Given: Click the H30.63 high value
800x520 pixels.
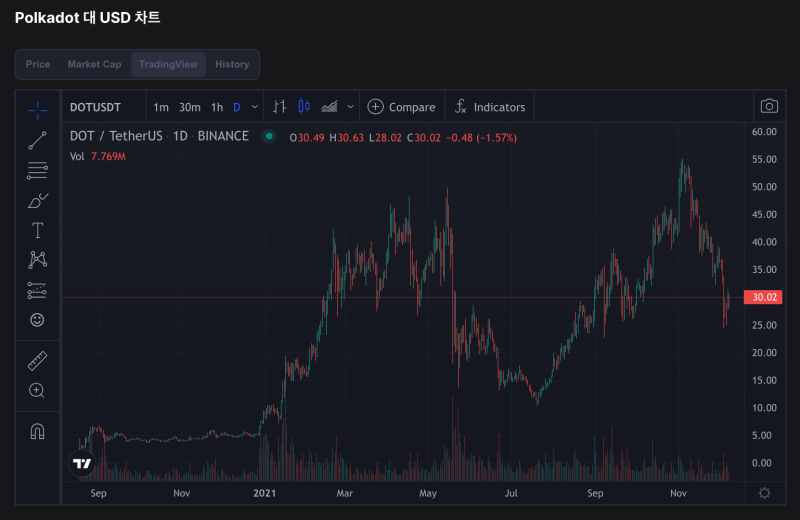Looking at the screenshot, I should pyautogui.click(x=346, y=138).
